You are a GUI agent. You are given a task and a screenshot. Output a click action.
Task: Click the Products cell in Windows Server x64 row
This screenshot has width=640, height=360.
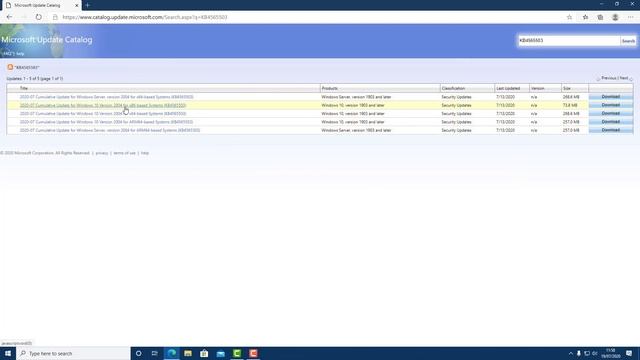pos(356,97)
